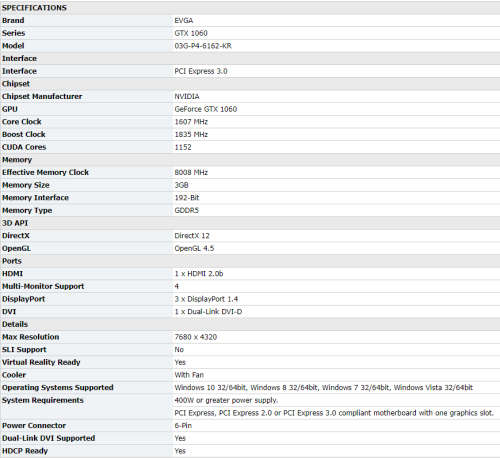Click the NVIDIA chipset manufacturer value
500x458 pixels.
(x=187, y=96)
